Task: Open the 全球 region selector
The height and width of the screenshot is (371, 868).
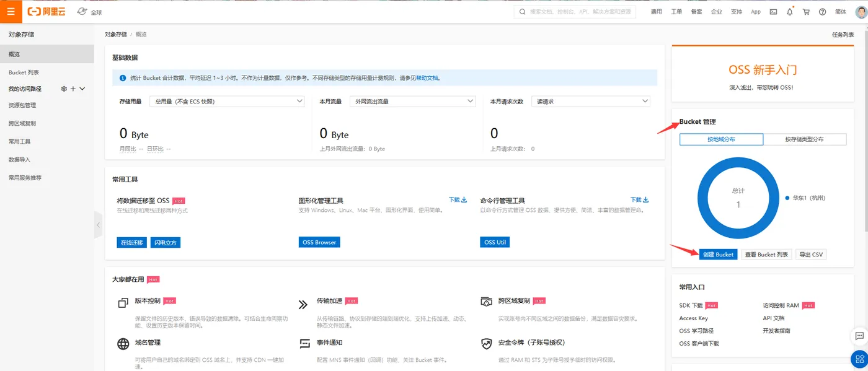Action: [x=90, y=12]
